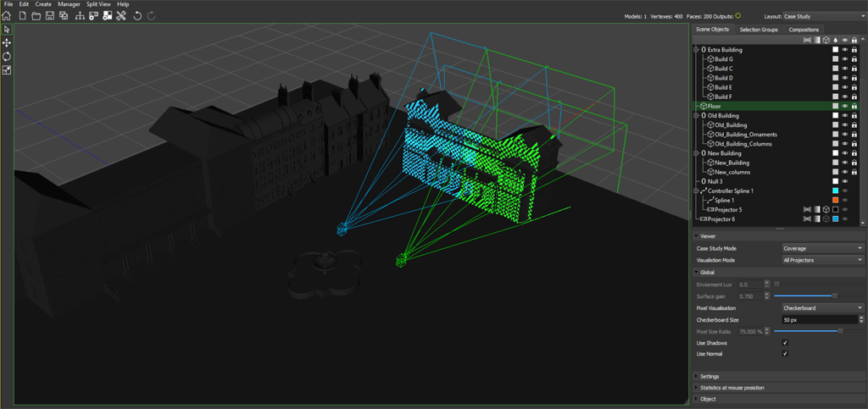Open the Case Study Mode dropdown
Viewport: 868px width, 409px height.
click(822, 248)
